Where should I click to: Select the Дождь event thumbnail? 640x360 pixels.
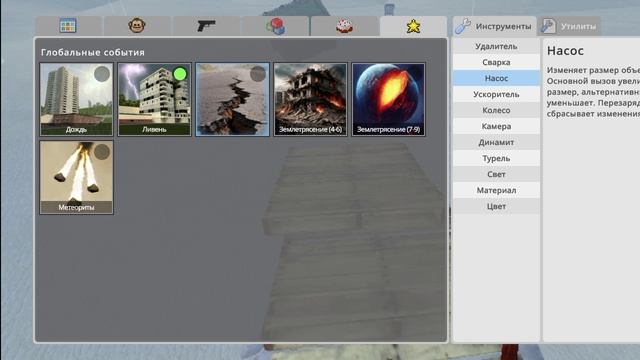tap(76, 99)
